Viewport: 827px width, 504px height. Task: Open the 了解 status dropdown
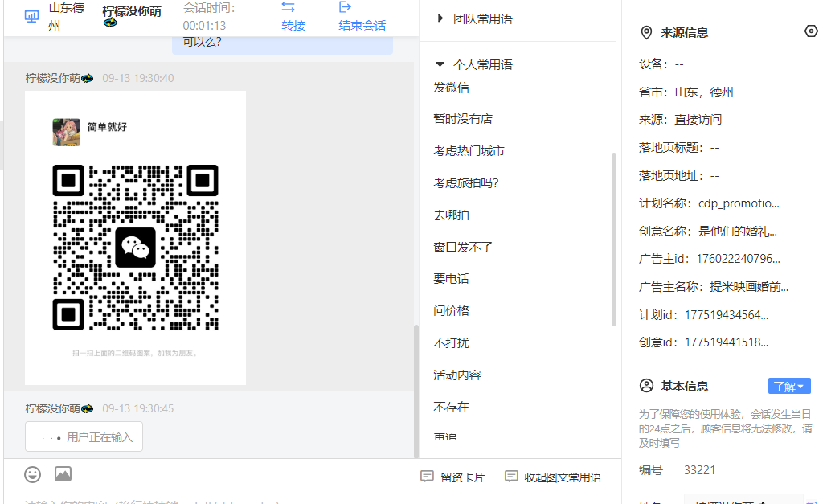click(x=789, y=387)
